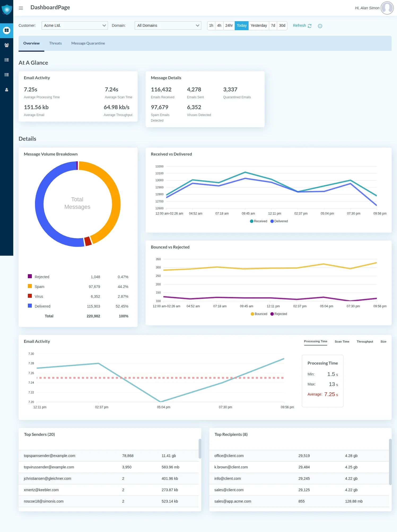Show the Scan Time chart view

click(x=342, y=342)
